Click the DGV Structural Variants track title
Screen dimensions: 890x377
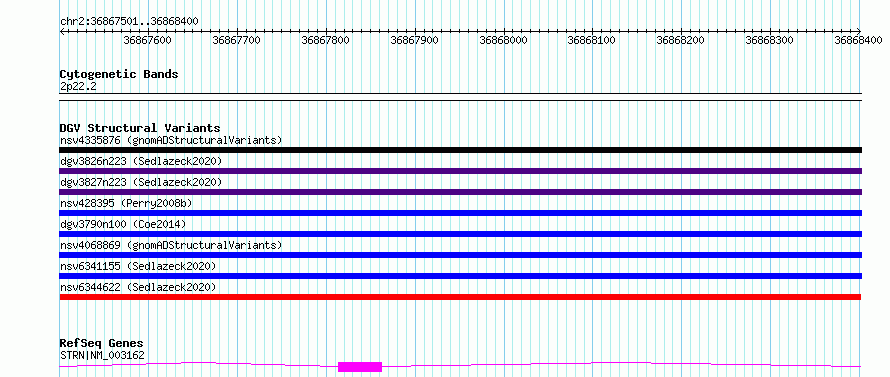[x=140, y=128]
